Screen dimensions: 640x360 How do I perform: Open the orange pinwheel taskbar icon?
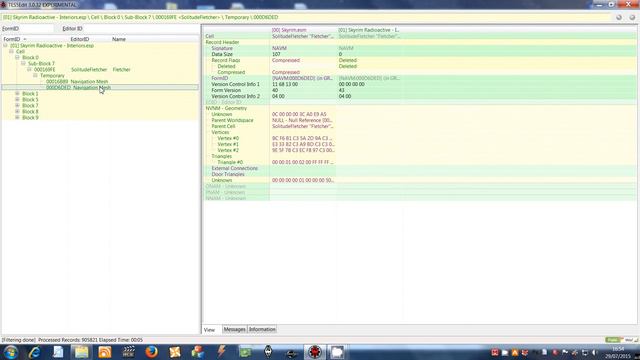(x=175, y=352)
